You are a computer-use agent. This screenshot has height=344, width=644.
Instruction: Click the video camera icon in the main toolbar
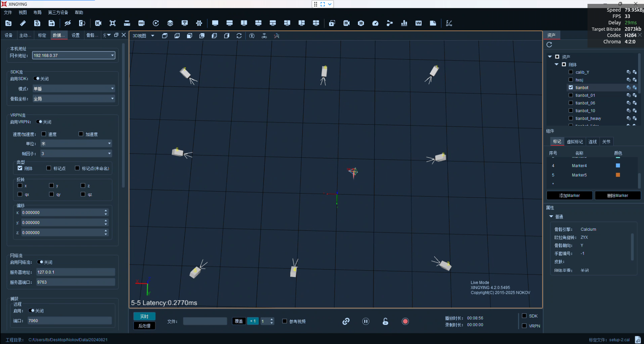coord(98,23)
